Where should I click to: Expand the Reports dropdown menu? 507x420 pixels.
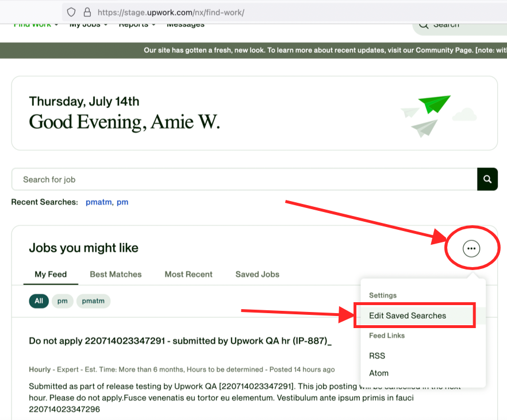137,25
